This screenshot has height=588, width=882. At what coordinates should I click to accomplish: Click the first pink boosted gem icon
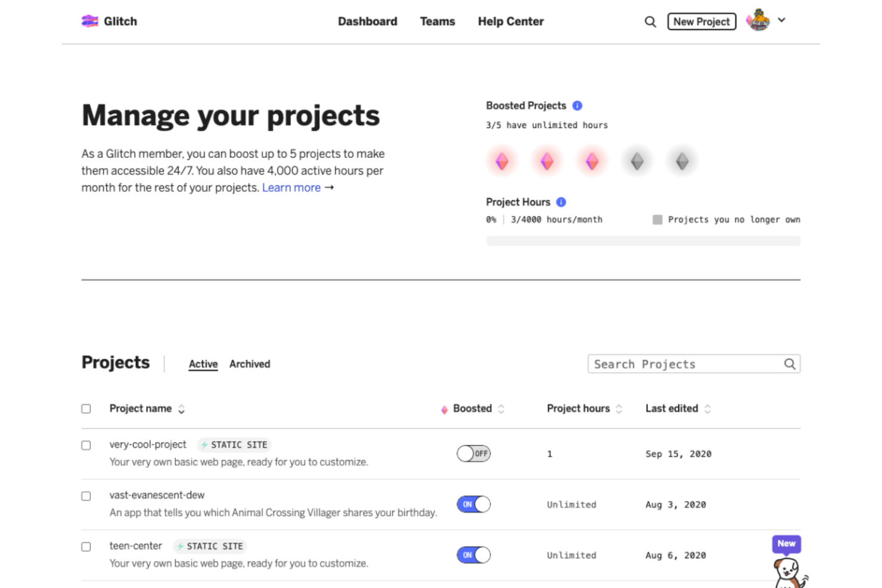coord(502,160)
